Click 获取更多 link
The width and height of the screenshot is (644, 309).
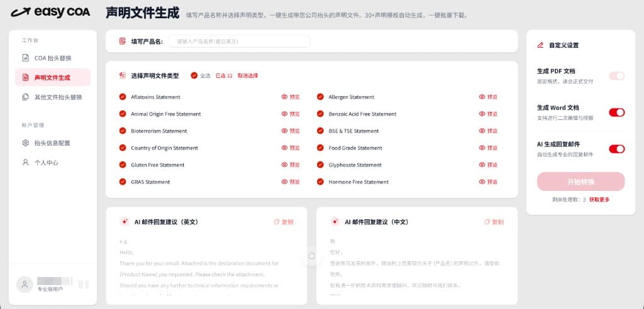(599, 200)
